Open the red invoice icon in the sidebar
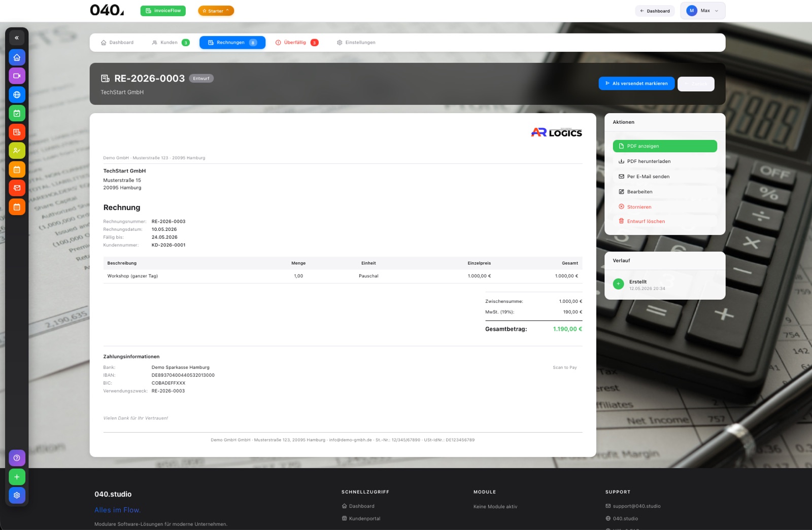The height and width of the screenshot is (530, 812). point(17,132)
